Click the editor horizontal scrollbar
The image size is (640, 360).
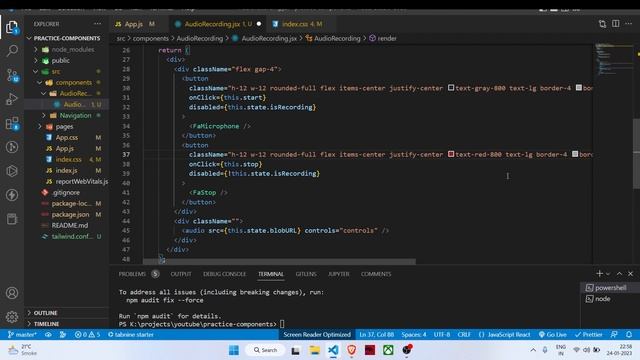[x=280, y=261]
